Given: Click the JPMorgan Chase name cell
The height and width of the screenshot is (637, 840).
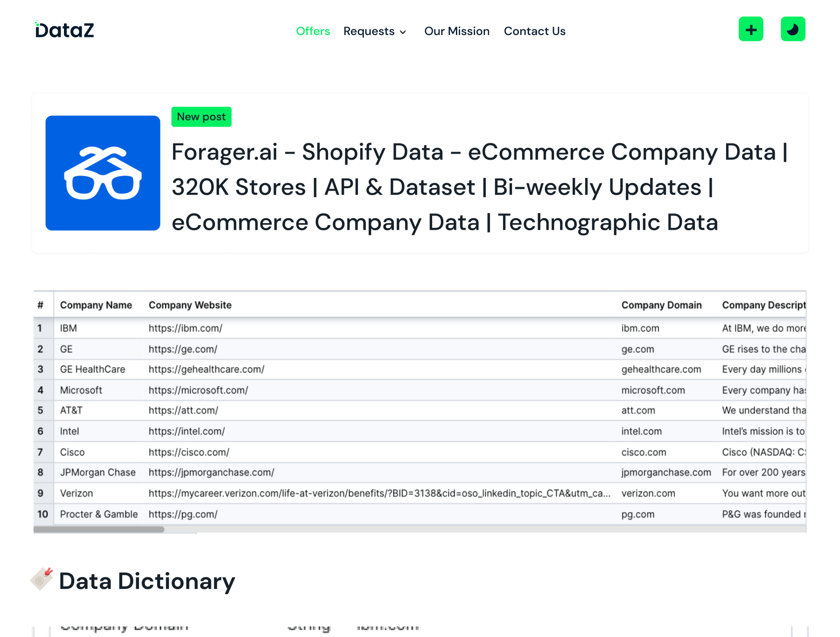Looking at the screenshot, I should 98,473.
